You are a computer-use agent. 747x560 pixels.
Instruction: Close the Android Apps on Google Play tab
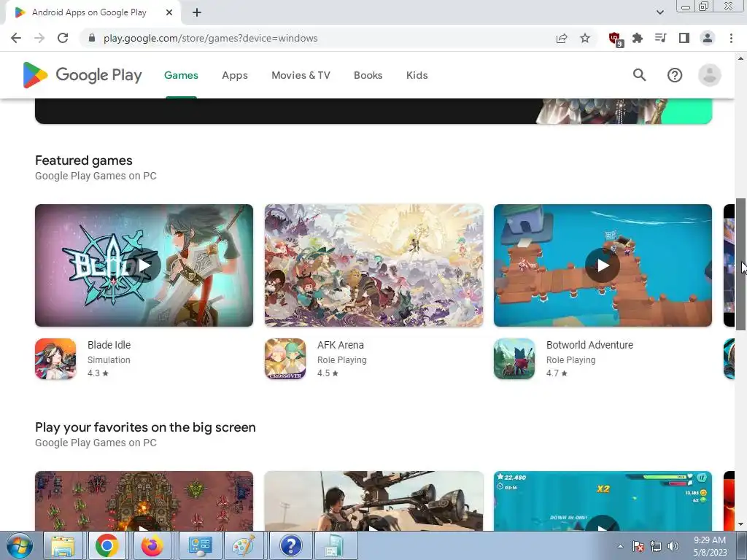coord(169,13)
